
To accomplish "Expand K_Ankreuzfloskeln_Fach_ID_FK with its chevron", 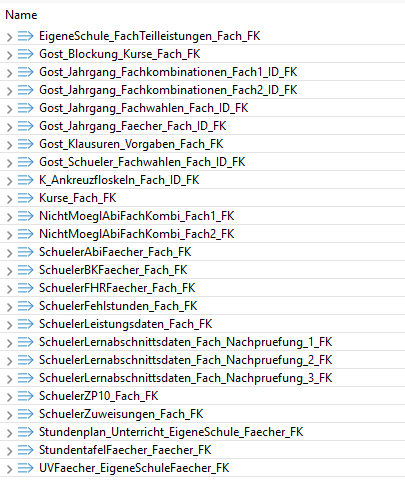I will 9,181.
